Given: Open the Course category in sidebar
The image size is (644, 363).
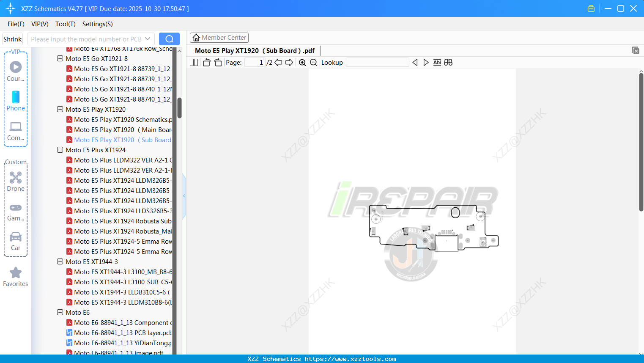Looking at the screenshot, I should [16, 71].
